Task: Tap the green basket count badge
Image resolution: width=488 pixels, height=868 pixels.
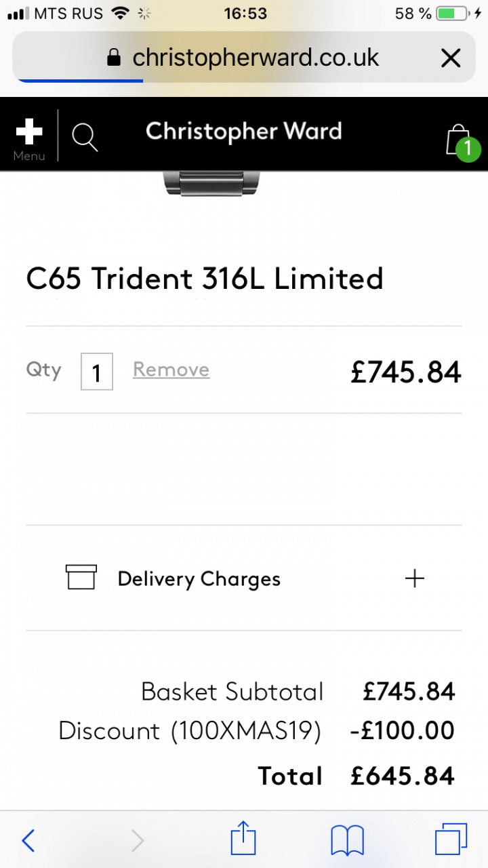Action: click(468, 149)
